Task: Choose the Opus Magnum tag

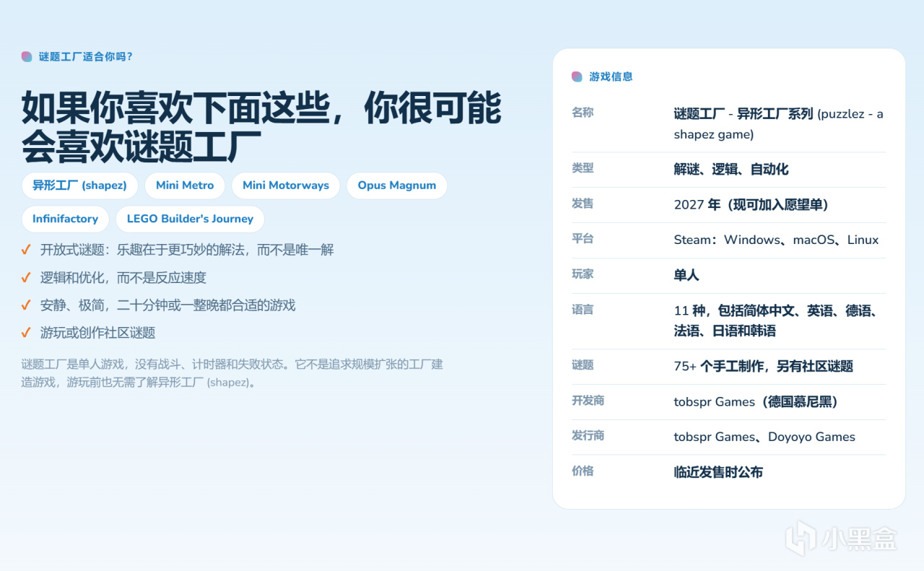Action: (x=397, y=186)
